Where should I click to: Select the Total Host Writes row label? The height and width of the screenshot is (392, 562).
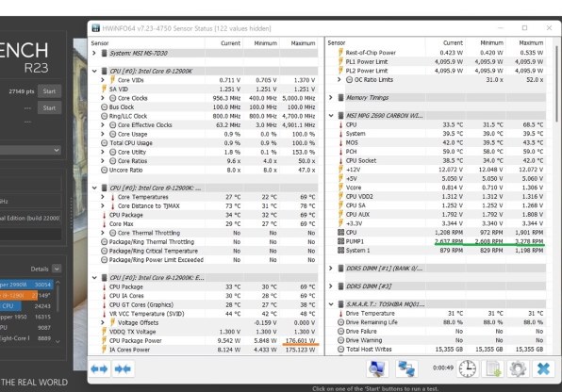point(369,349)
